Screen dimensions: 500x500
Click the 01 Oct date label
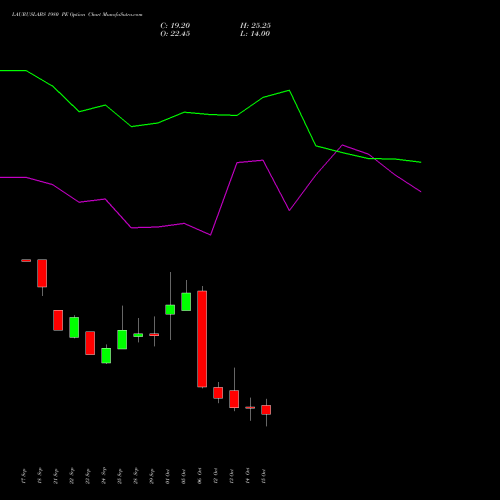(x=168, y=476)
